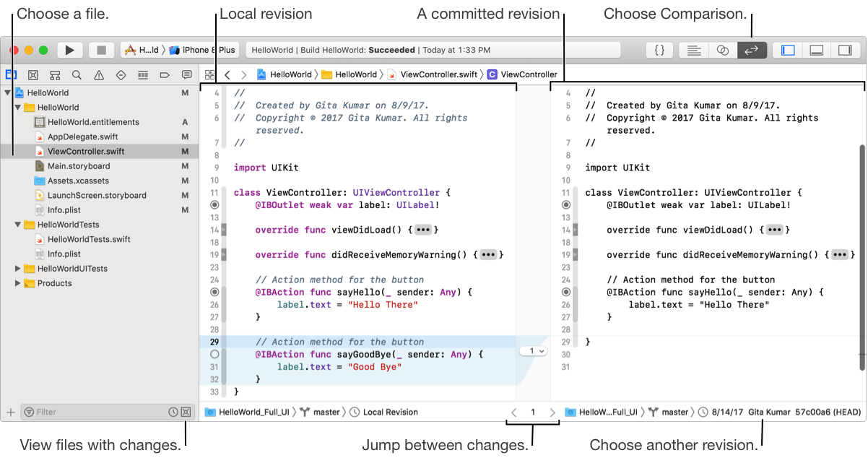Open the iPhone 8 Plus destination selector
The width and height of the screenshot is (868, 458).
tap(202, 50)
